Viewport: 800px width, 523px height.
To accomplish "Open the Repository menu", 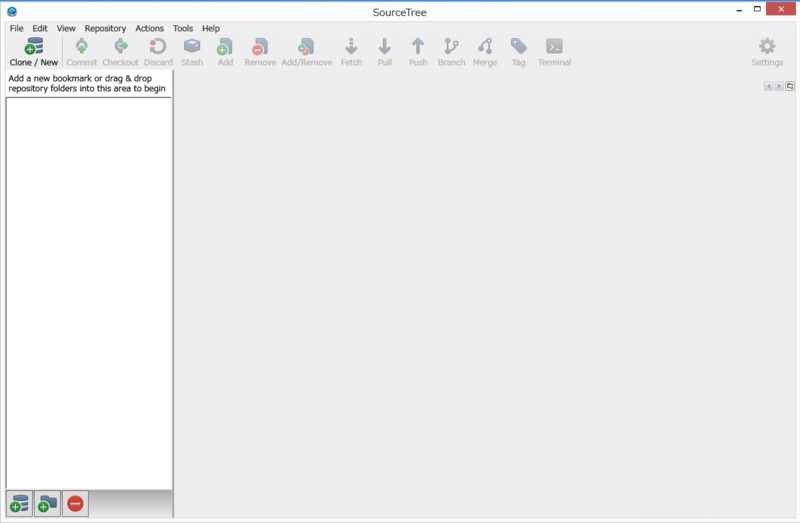I will [105, 29].
